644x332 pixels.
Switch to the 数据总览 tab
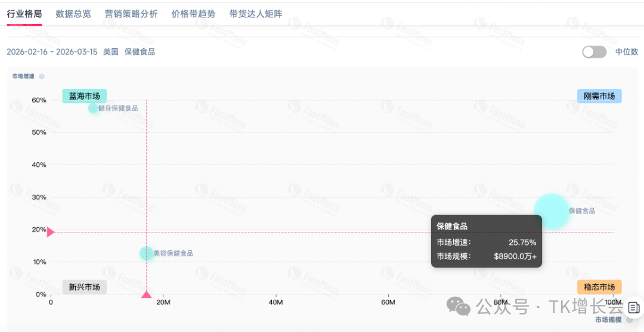(x=73, y=14)
